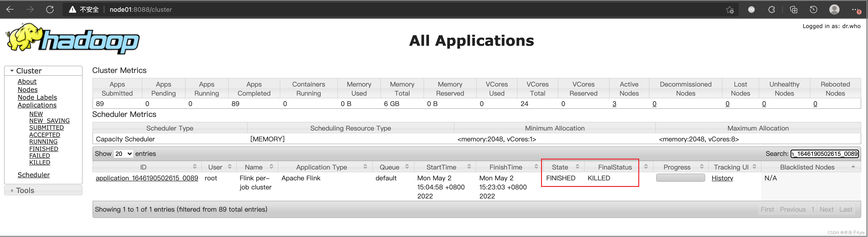Open the Show entries count dropdown
This screenshot has height=237, width=868.
123,154
